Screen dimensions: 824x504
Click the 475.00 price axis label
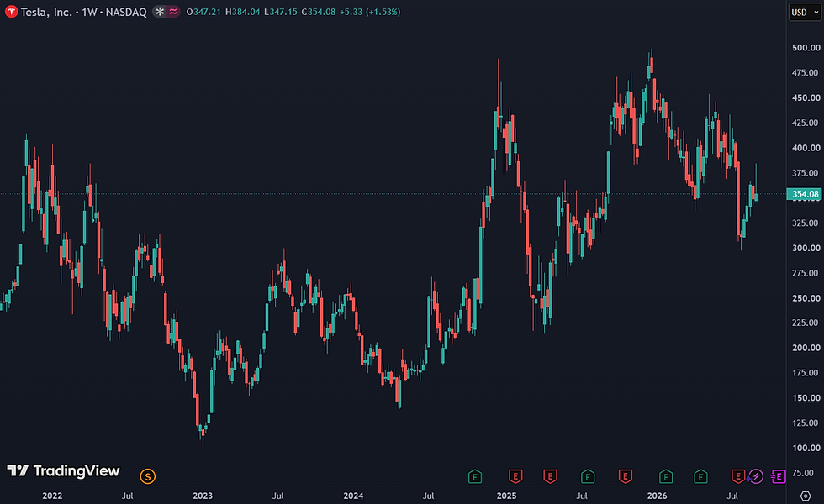pyautogui.click(x=806, y=73)
